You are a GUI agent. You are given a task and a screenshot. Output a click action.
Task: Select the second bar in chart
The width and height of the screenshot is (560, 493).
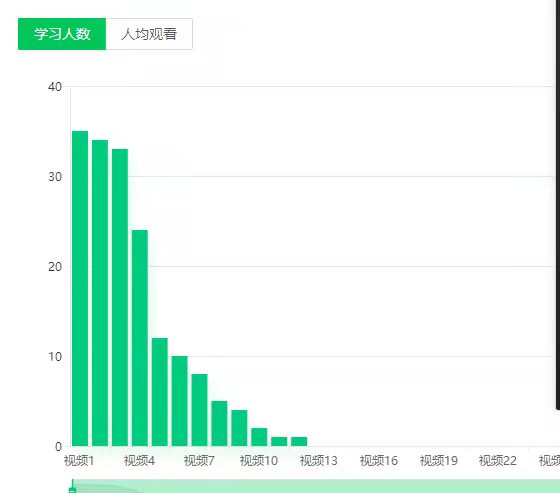100,293
